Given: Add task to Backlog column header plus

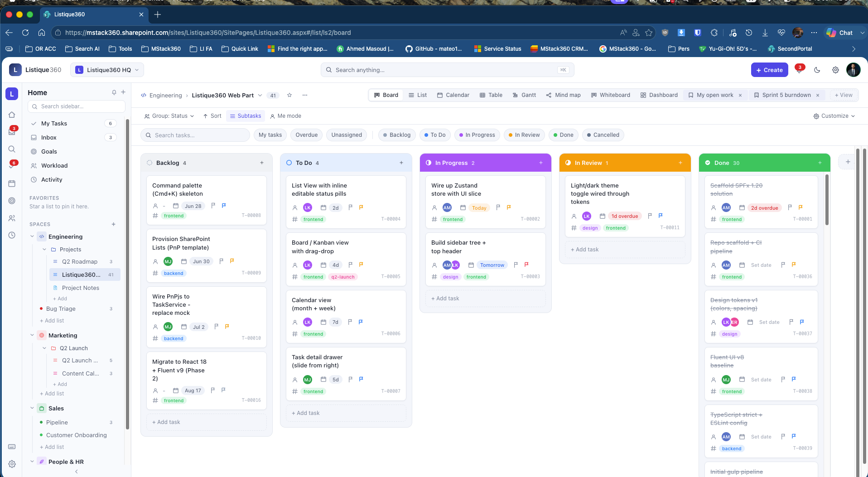Looking at the screenshot, I should [x=262, y=163].
